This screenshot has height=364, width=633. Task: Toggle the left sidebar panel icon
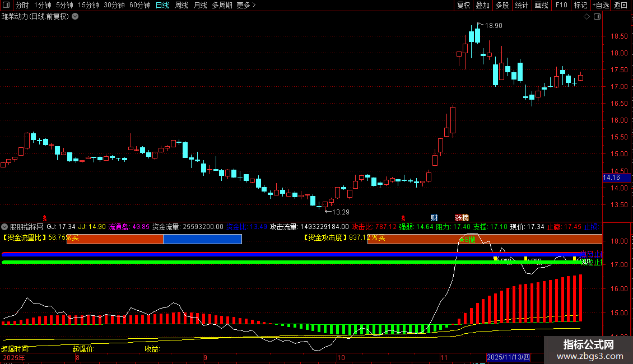coord(6,5)
